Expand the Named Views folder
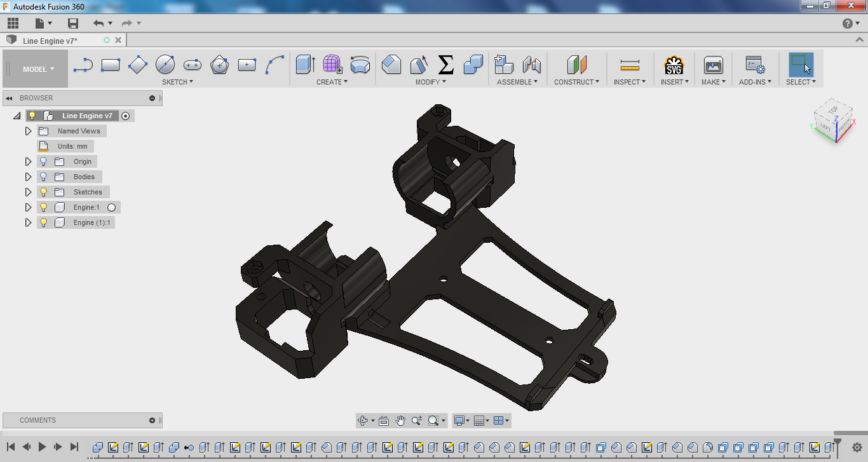The height and width of the screenshot is (462, 868). [28, 131]
